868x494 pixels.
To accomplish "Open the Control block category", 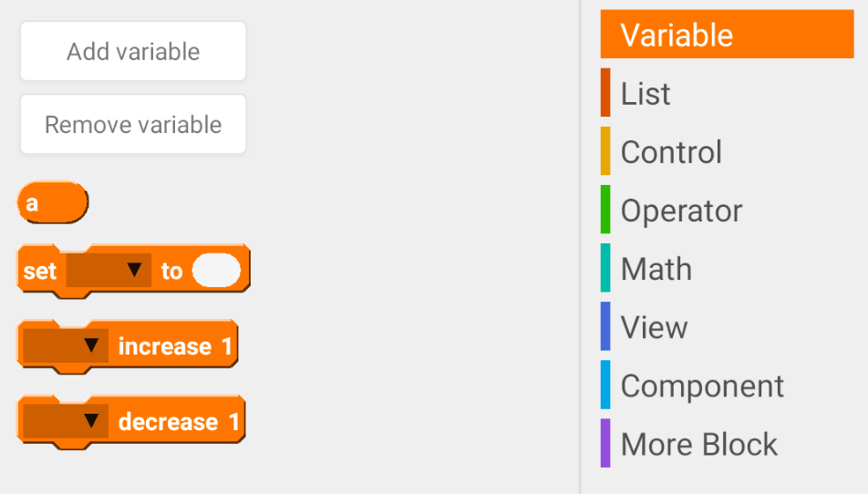I will click(x=671, y=151).
